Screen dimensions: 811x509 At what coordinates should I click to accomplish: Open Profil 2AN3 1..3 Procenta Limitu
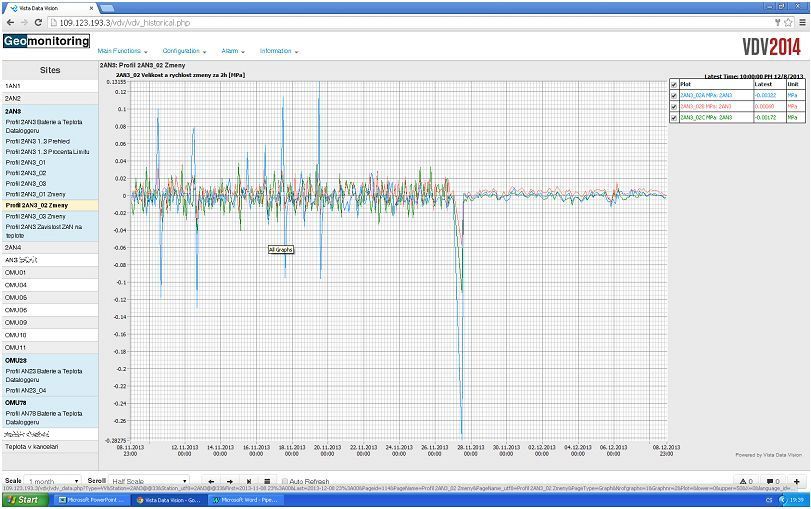pyautogui.click(x=48, y=152)
